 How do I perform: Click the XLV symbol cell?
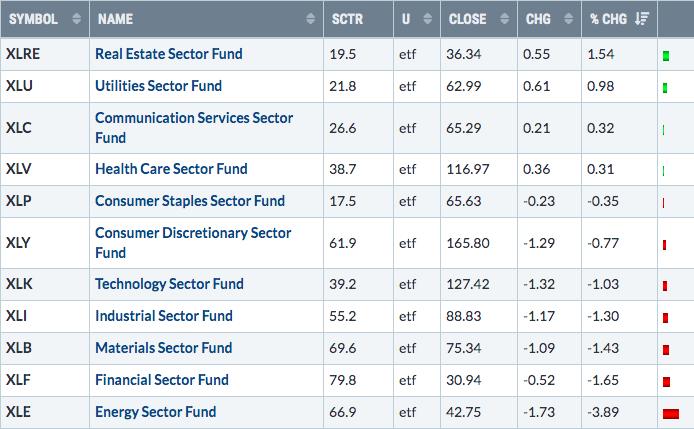pos(24,169)
